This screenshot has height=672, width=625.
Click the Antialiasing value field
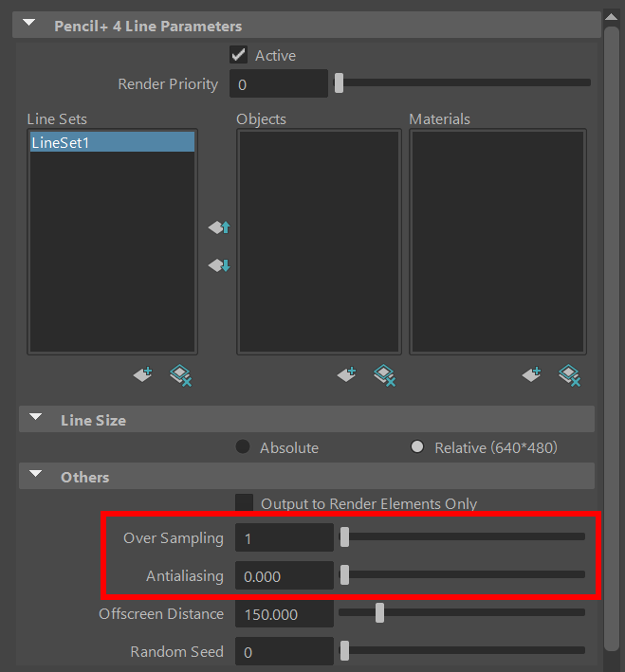[284, 575]
